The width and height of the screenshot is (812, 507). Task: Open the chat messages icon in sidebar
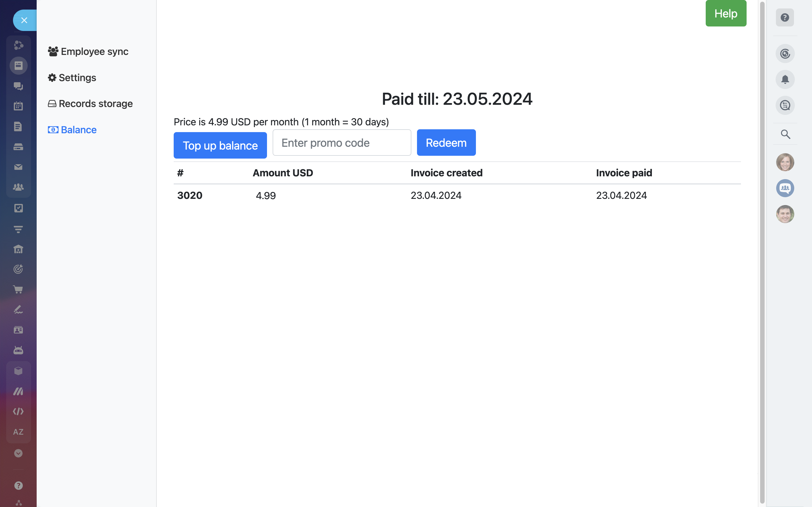tap(18, 86)
